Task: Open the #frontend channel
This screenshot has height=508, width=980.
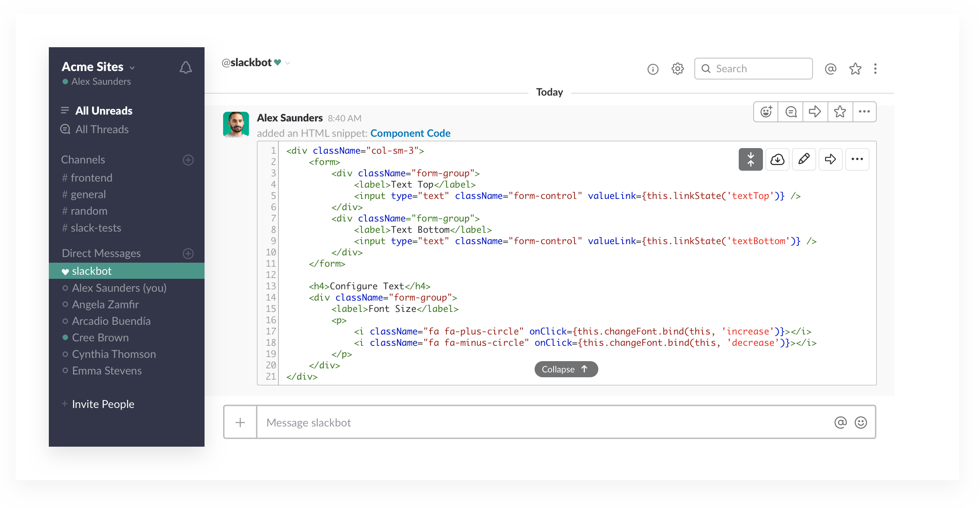Action: click(87, 178)
